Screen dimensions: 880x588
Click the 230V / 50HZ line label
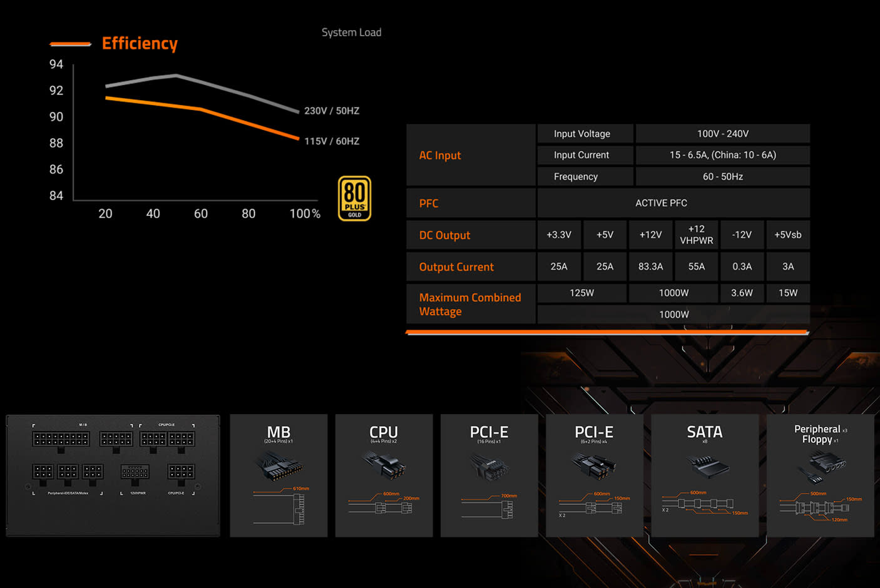click(x=331, y=111)
